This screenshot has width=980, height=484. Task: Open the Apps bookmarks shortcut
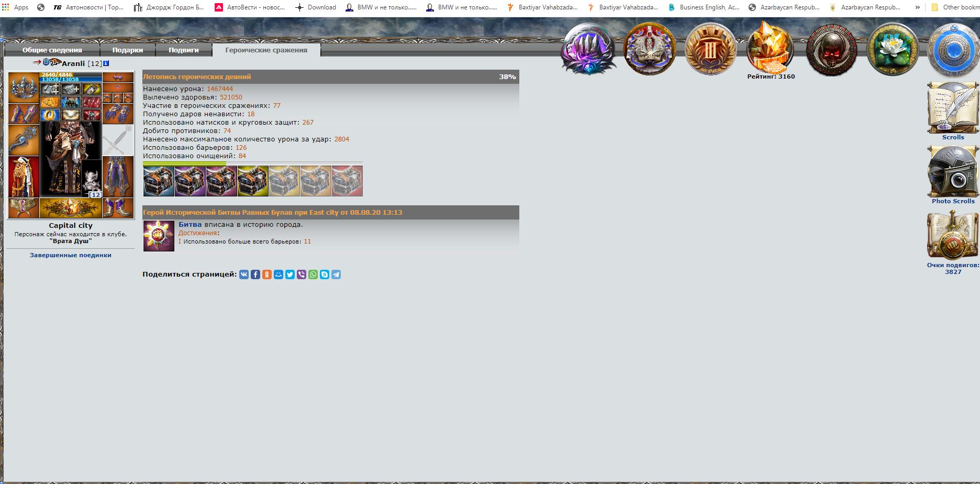15,7
